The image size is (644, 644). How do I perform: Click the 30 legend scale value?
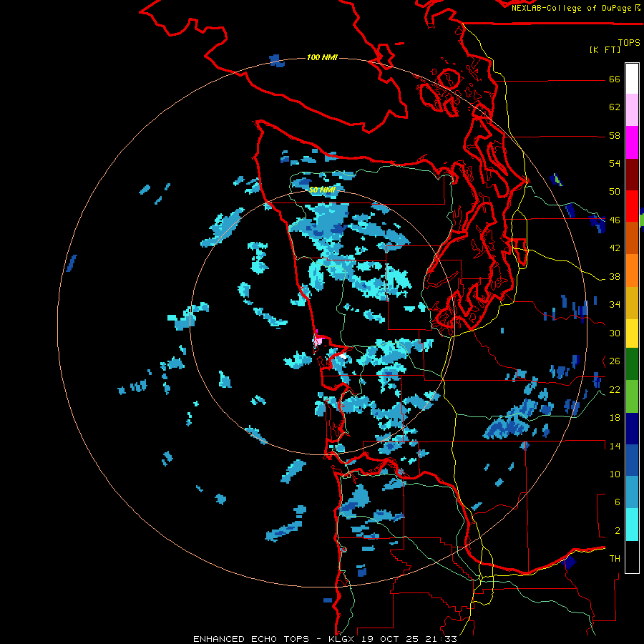pos(615,333)
